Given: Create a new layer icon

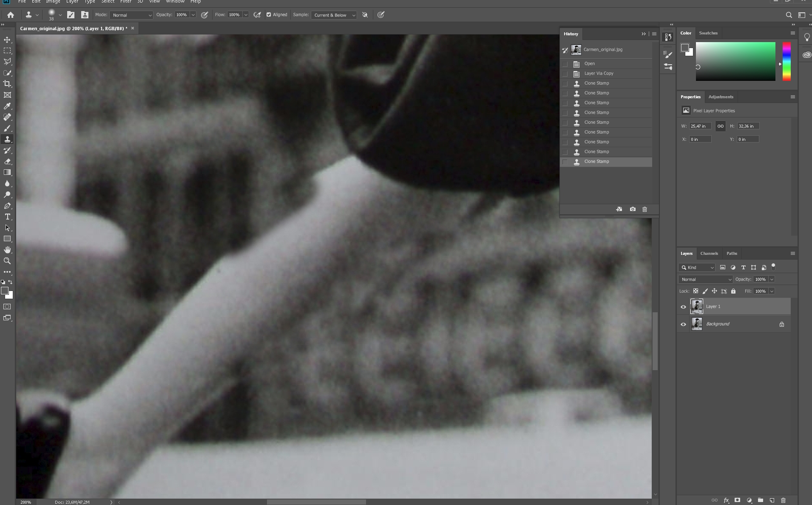Looking at the screenshot, I should click(x=772, y=500).
